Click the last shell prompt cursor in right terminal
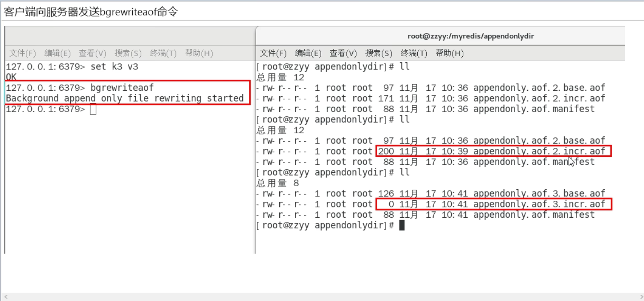The width and height of the screenshot is (644, 301). pyautogui.click(x=402, y=225)
